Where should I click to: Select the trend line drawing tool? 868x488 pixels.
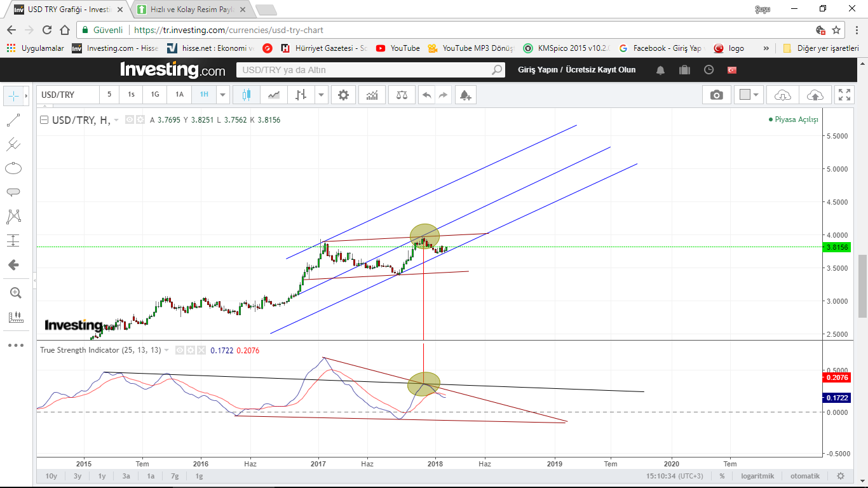tap(13, 119)
